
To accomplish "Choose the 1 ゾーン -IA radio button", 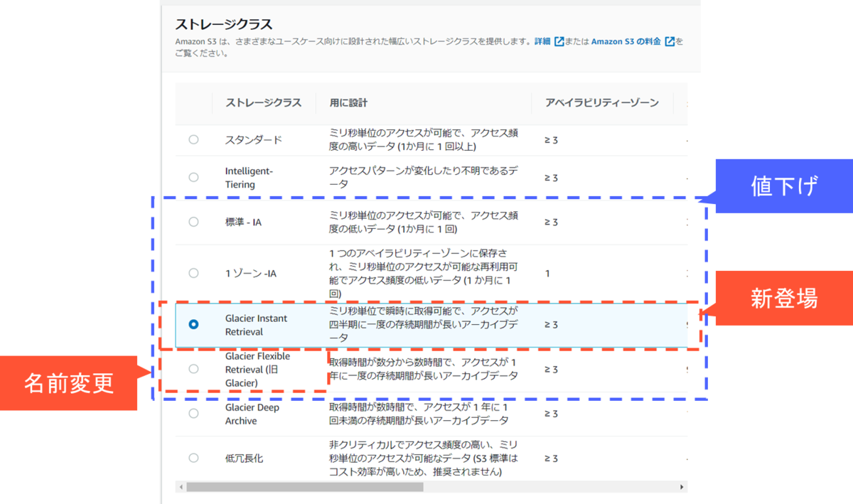I will click(193, 273).
